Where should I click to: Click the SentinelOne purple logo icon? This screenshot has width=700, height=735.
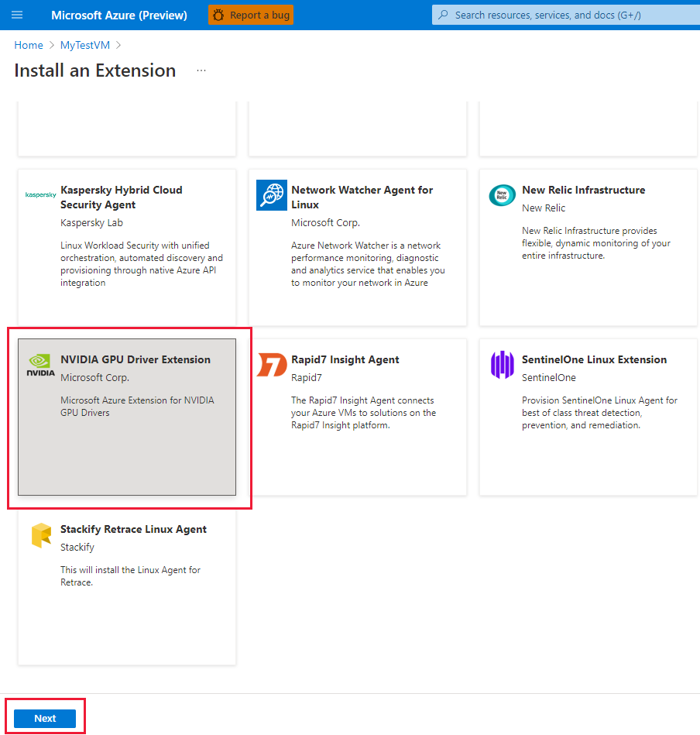click(501, 365)
